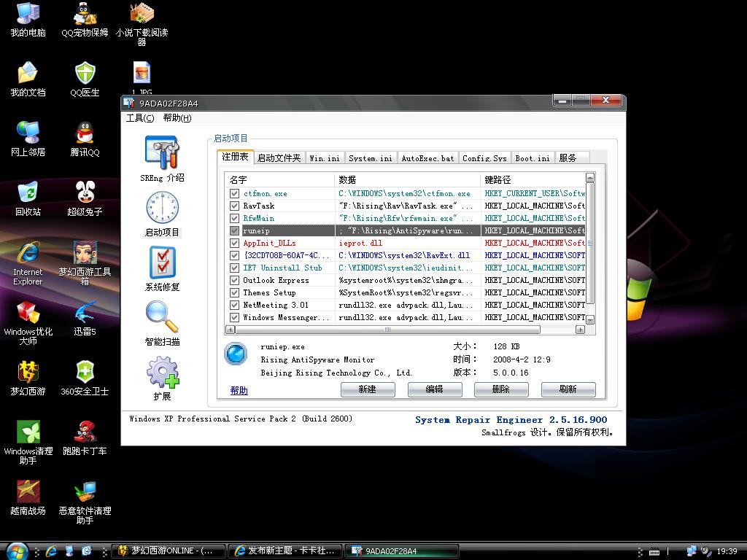This screenshot has width=747, height=560.
Task: Click the 腾讯QQ desktop icon
Action: point(85,134)
